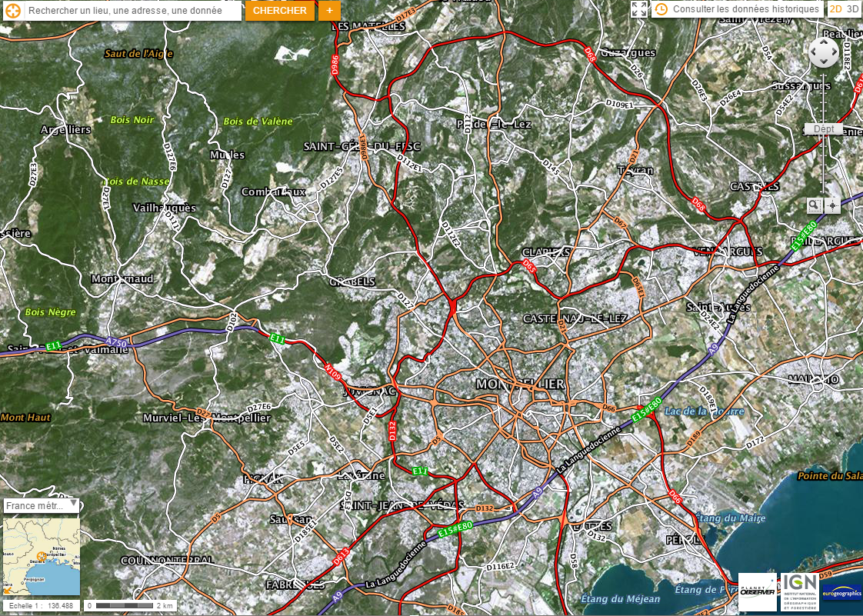Image resolution: width=863 pixels, height=616 pixels.
Task: Focus the place or address search field
Action: [132, 11]
